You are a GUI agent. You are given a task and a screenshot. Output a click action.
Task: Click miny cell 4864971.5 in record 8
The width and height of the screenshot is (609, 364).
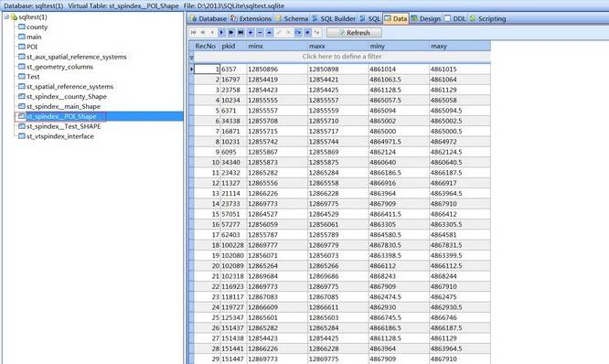[x=399, y=142]
